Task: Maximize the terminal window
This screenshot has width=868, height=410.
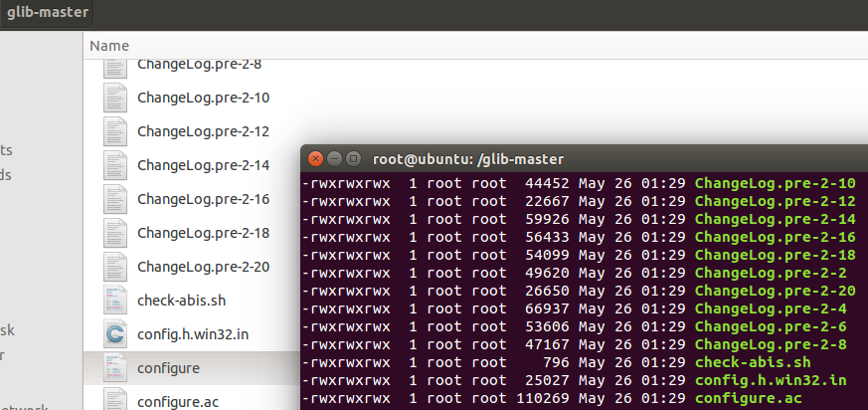Action: pos(353,159)
